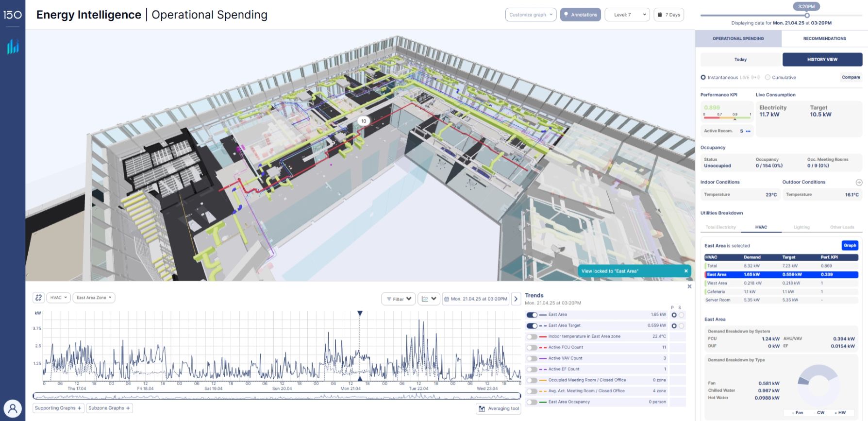Enable Active EF Count trend
This screenshot has height=421, width=868.
pyautogui.click(x=532, y=370)
